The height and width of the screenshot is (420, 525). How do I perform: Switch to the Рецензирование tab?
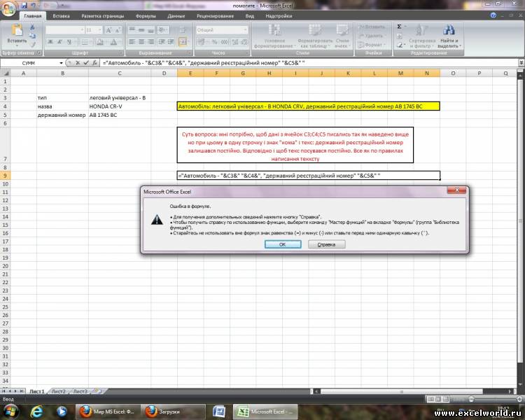point(215,15)
